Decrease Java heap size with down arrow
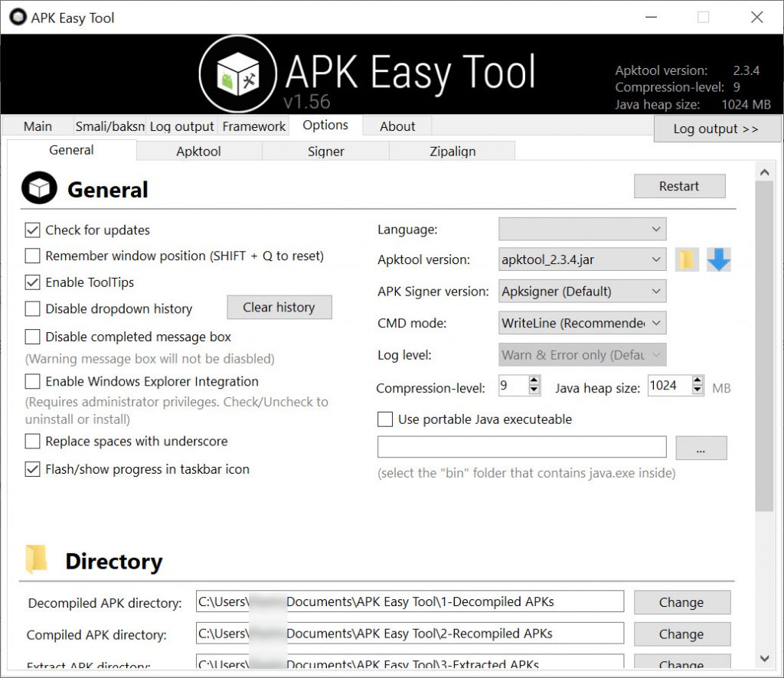 [697, 390]
